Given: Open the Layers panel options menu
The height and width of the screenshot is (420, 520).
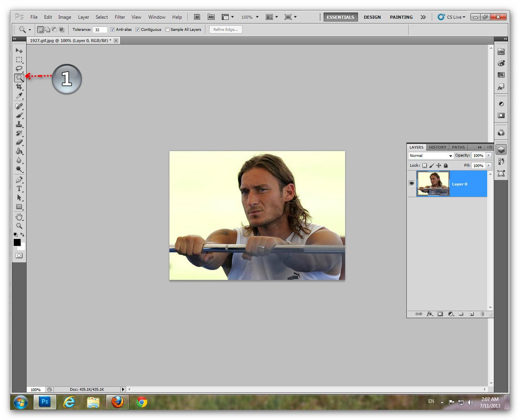Looking at the screenshot, I should point(490,148).
